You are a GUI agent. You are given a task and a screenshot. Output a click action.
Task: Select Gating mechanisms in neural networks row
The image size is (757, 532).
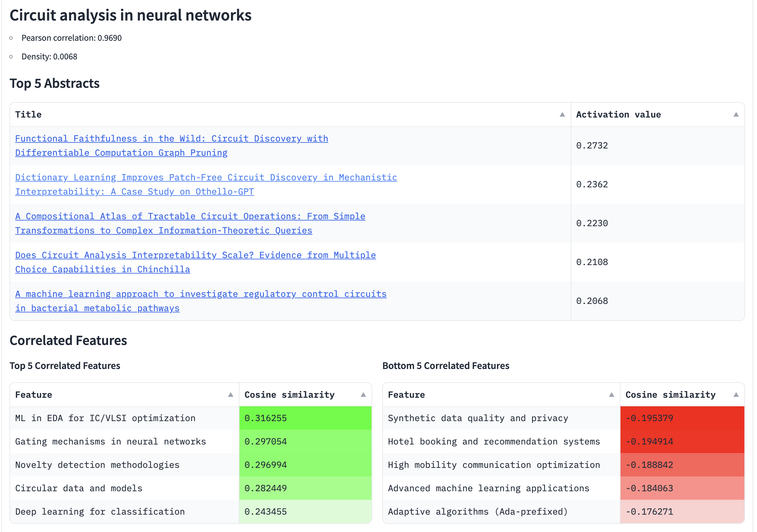[x=111, y=442]
